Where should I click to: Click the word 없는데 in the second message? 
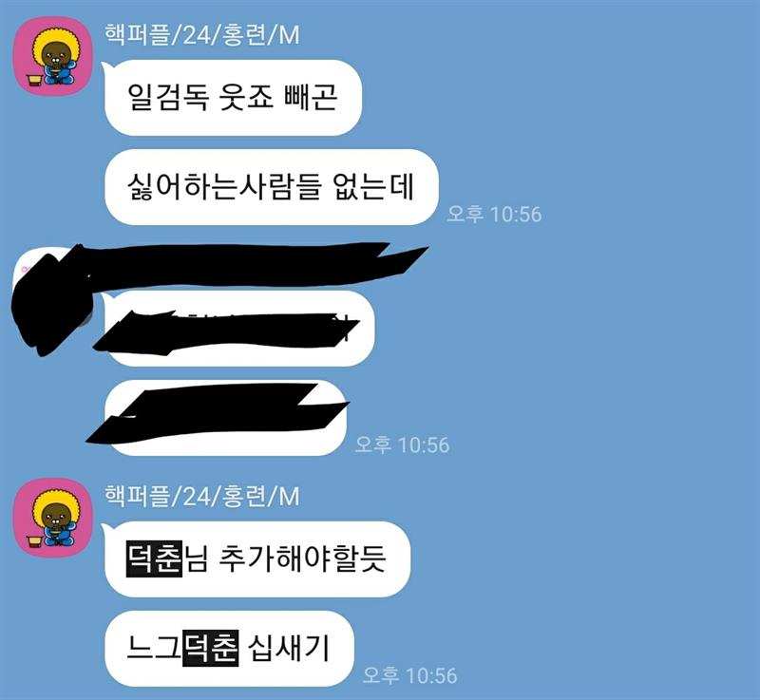373,186
